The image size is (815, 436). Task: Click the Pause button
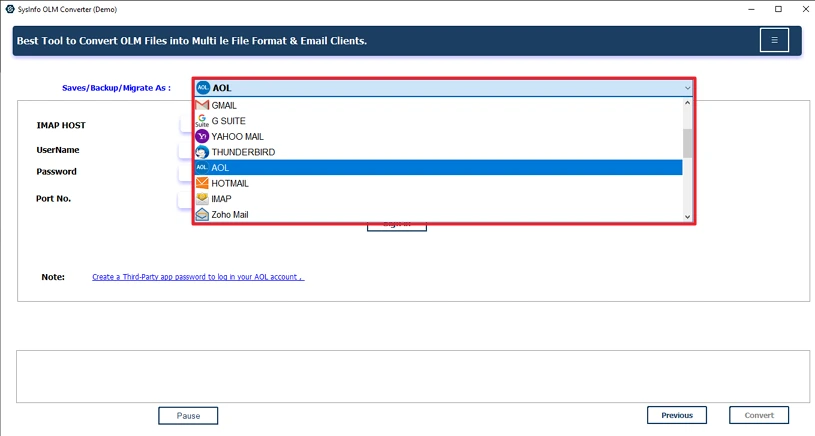(188, 416)
